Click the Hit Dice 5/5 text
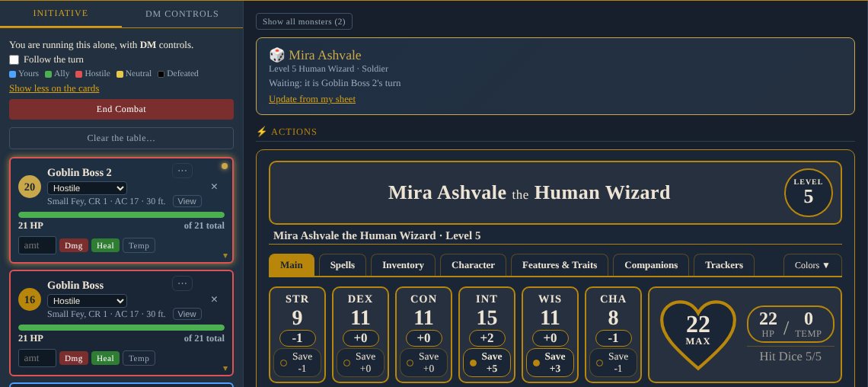The width and height of the screenshot is (868, 387). point(790,356)
